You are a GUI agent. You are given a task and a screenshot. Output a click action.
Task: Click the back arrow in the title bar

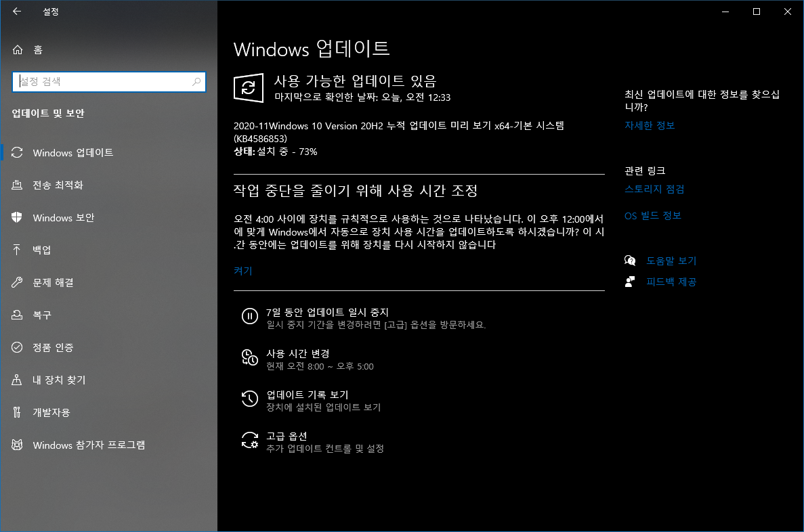[17, 12]
